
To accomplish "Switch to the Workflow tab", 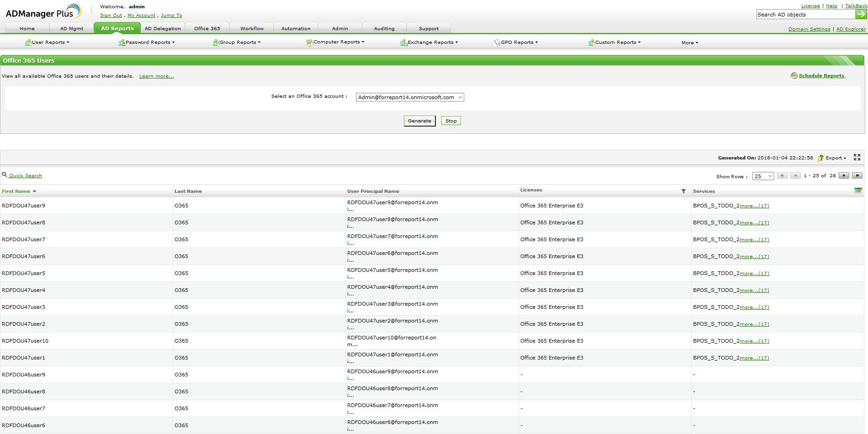I will pos(252,28).
